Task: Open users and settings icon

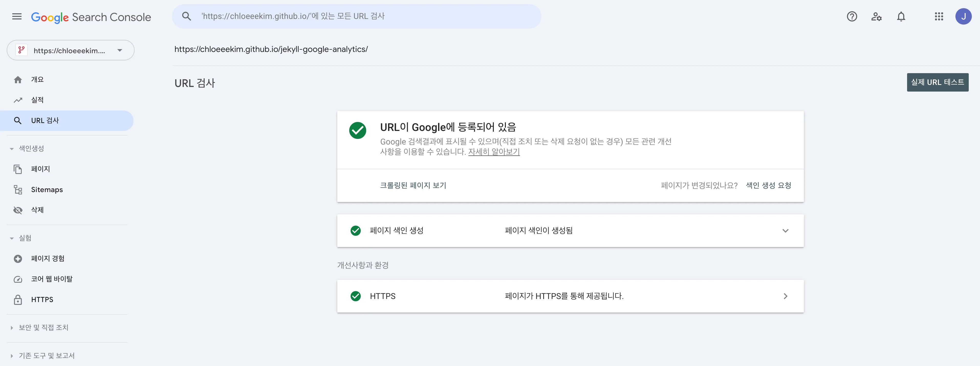Action: (x=877, y=16)
